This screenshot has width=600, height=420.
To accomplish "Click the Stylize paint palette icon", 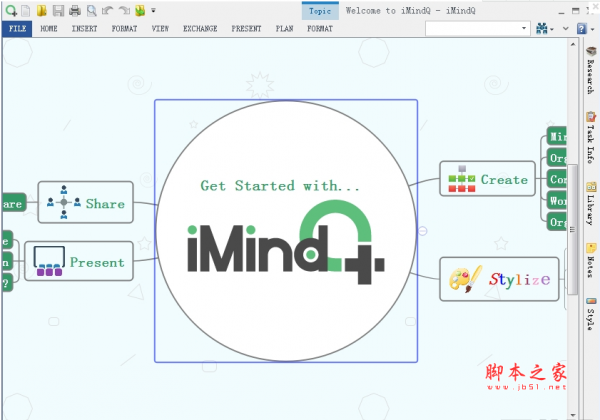I will (465, 279).
